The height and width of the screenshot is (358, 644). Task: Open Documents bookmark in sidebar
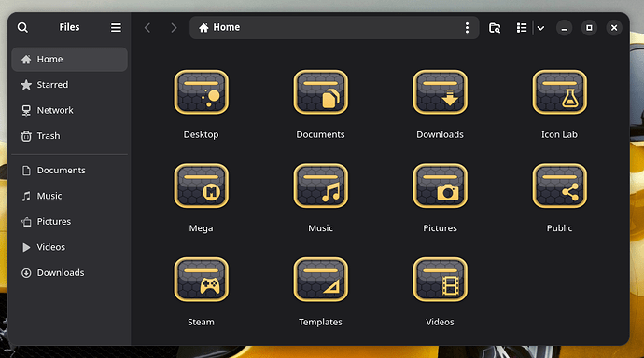pos(69,171)
